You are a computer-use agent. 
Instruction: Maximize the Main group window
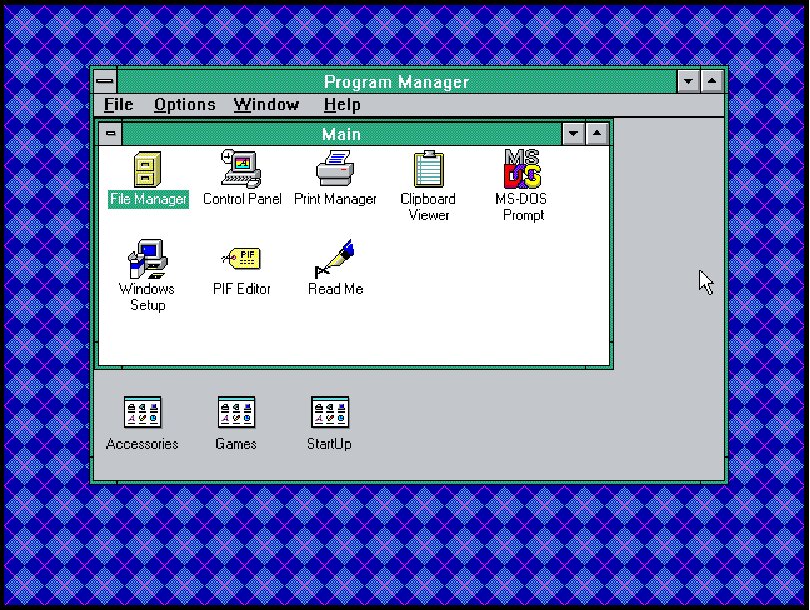(x=597, y=134)
